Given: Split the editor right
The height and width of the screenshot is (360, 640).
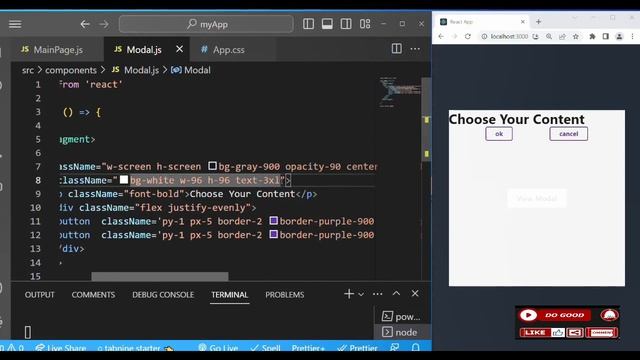Looking at the screenshot, I should pos(396,49).
